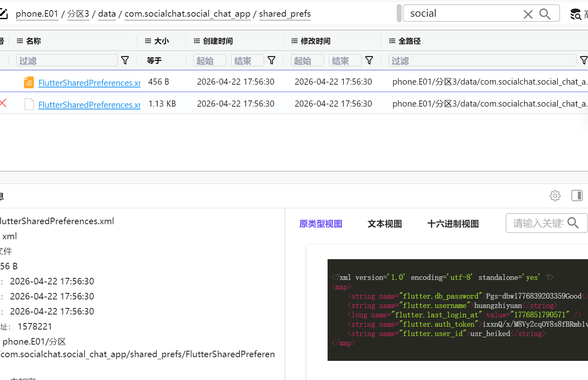
Task: Click the flutter.username huangzhiyuan line
Action: 452,306
